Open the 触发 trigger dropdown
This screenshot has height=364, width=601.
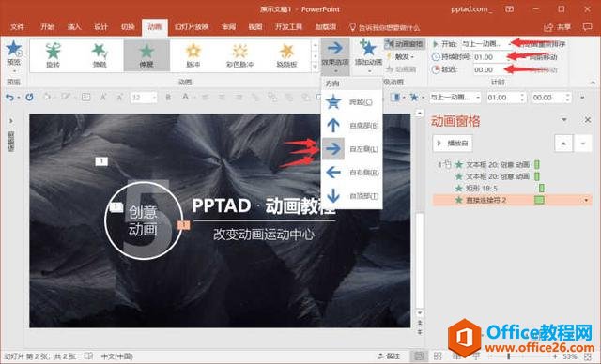[401, 57]
